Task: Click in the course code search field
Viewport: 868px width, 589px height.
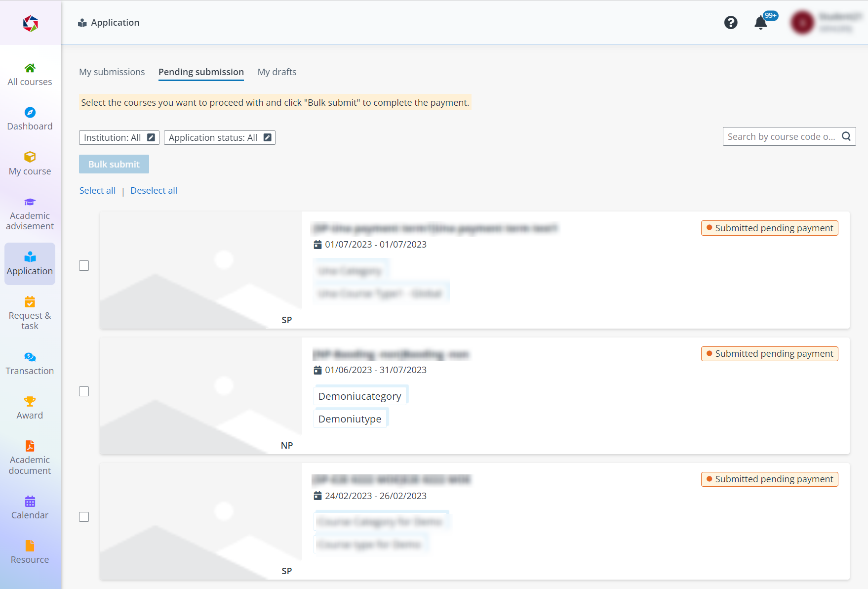Action: [x=781, y=137]
